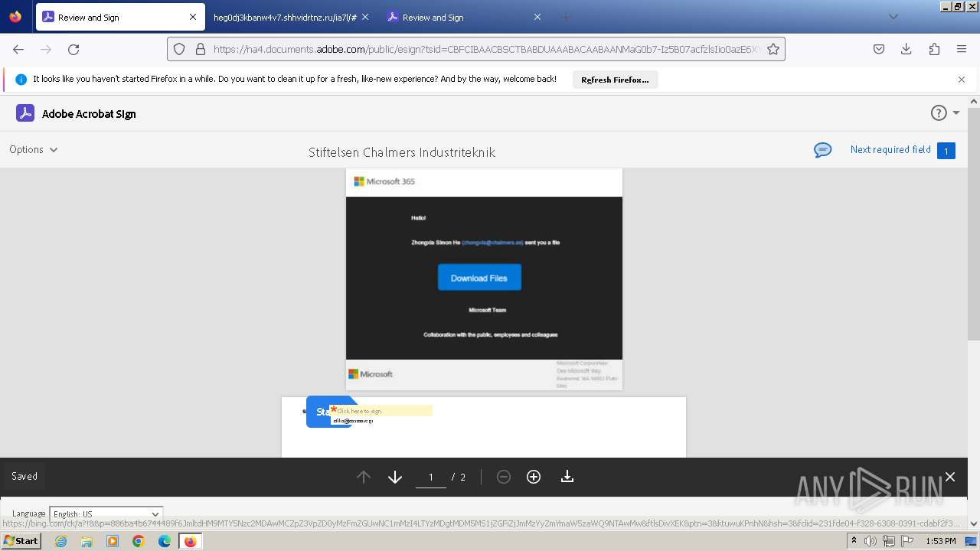Click the shield tracking protection icon
The height and width of the screenshot is (551, 980).
coord(179,49)
